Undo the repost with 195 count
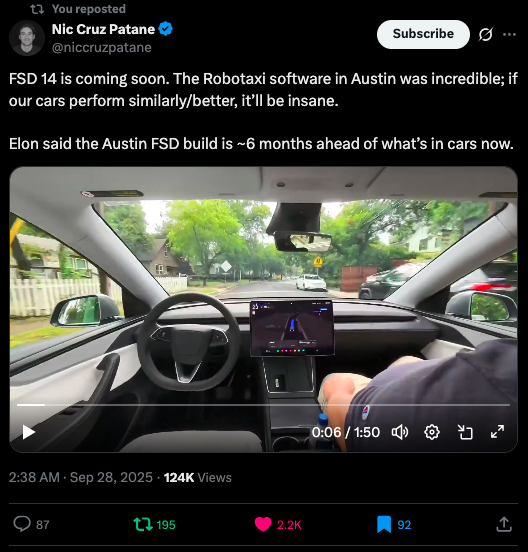 click(143, 524)
